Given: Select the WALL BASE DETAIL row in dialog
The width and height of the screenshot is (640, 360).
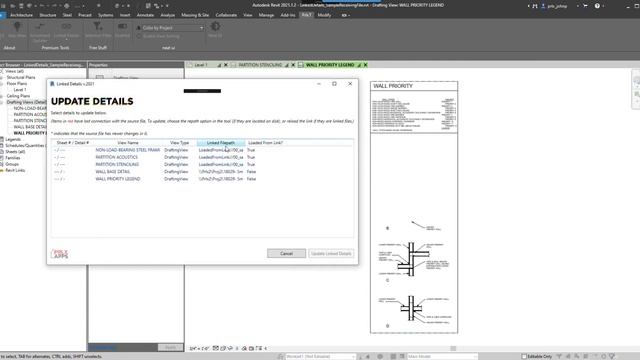Looking at the screenshot, I should (202, 172).
